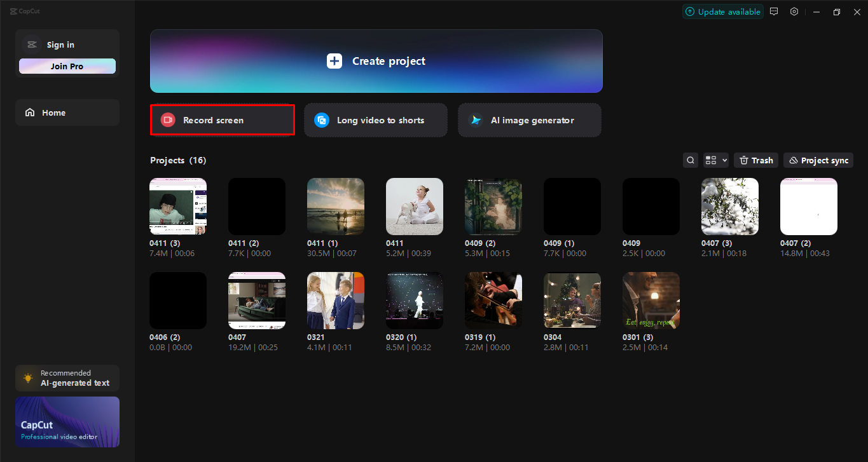This screenshot has height=462, width=868.
Task: Open project 0406 (2) thumbnail
Action: (178, 301)
